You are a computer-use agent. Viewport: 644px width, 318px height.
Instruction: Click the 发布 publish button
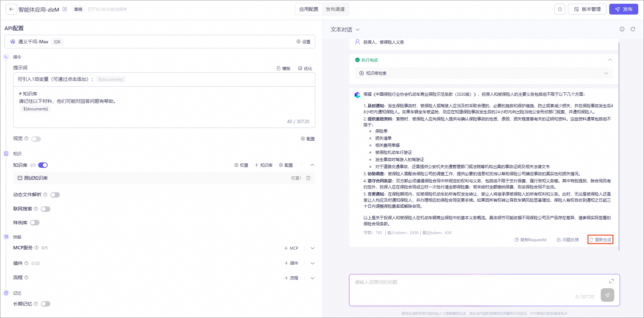(623, 9)
